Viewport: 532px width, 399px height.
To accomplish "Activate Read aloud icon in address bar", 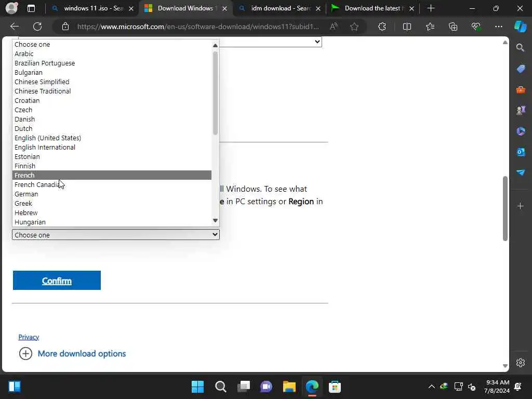I will pos(334,26).
